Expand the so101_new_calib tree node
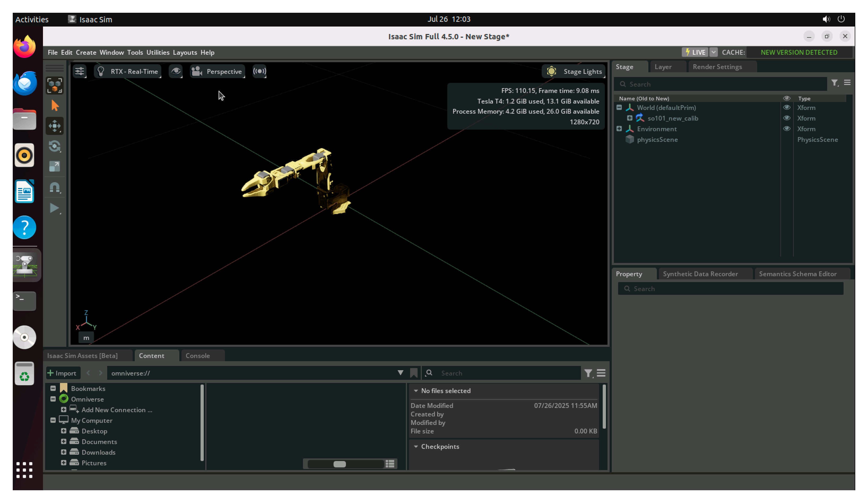The height and width of the screenshot is (503, 868). tap(630, 118)
